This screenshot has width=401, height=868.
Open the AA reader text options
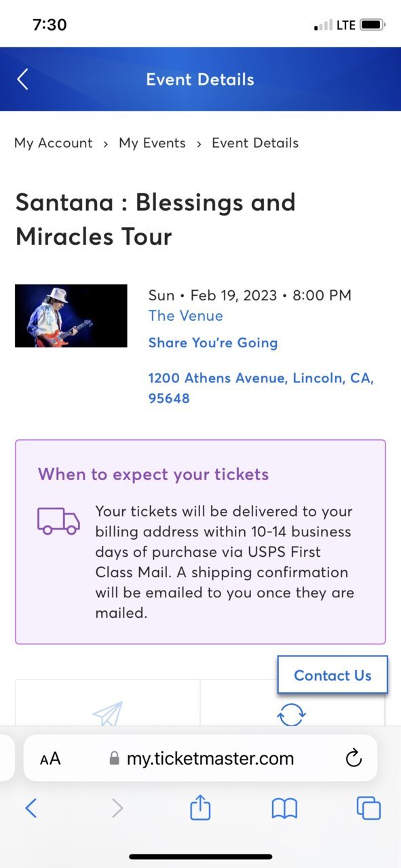coord(50,758)
